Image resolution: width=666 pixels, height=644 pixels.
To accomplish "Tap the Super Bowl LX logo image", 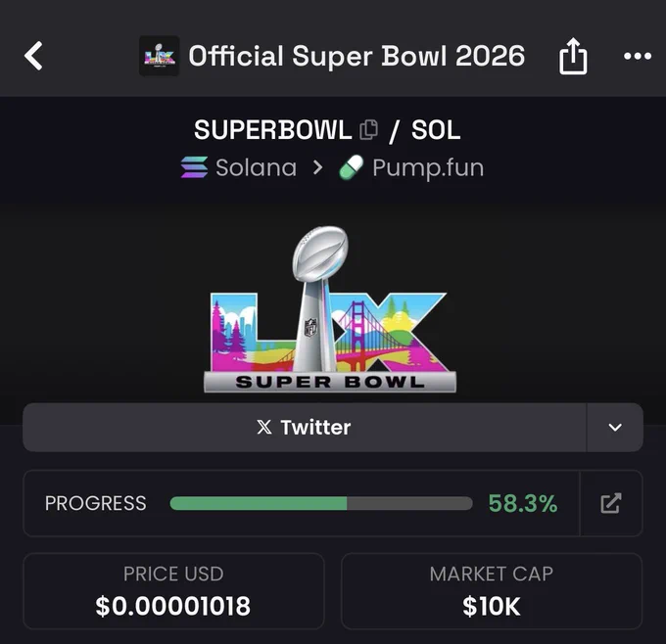I will tap(330, 309).
